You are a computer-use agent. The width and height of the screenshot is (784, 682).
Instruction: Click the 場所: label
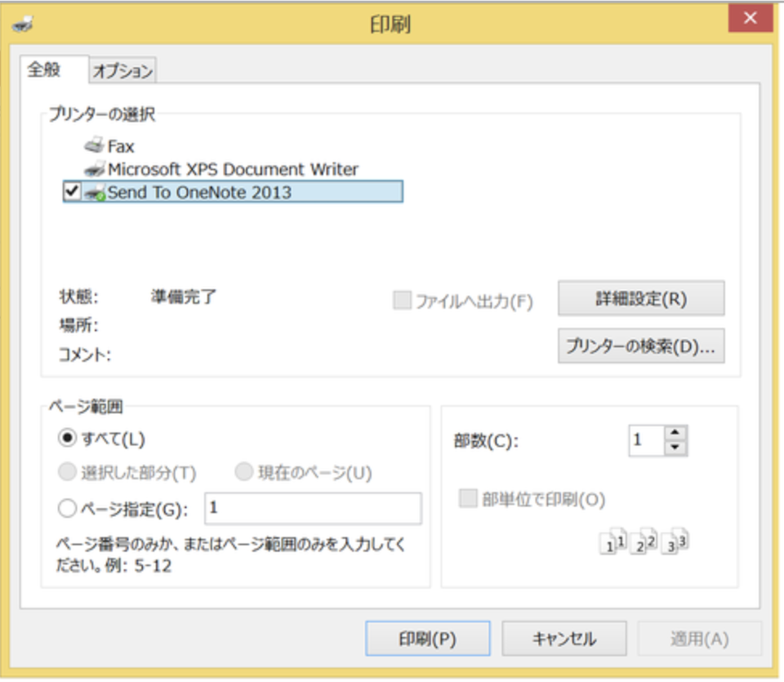[79, 326]
